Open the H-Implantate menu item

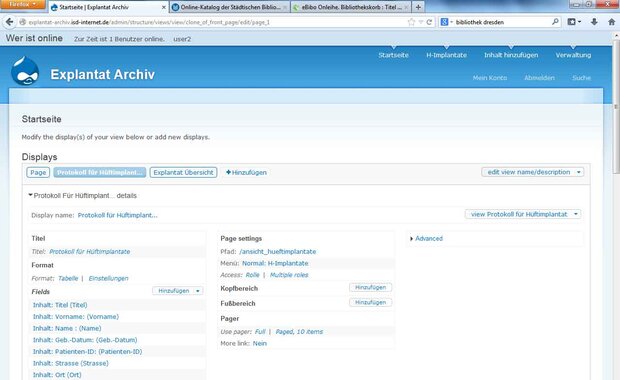tap(446, 55)
